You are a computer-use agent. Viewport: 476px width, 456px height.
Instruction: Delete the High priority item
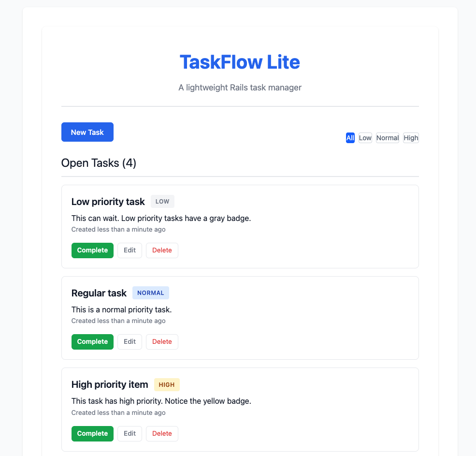coord(162,433)
